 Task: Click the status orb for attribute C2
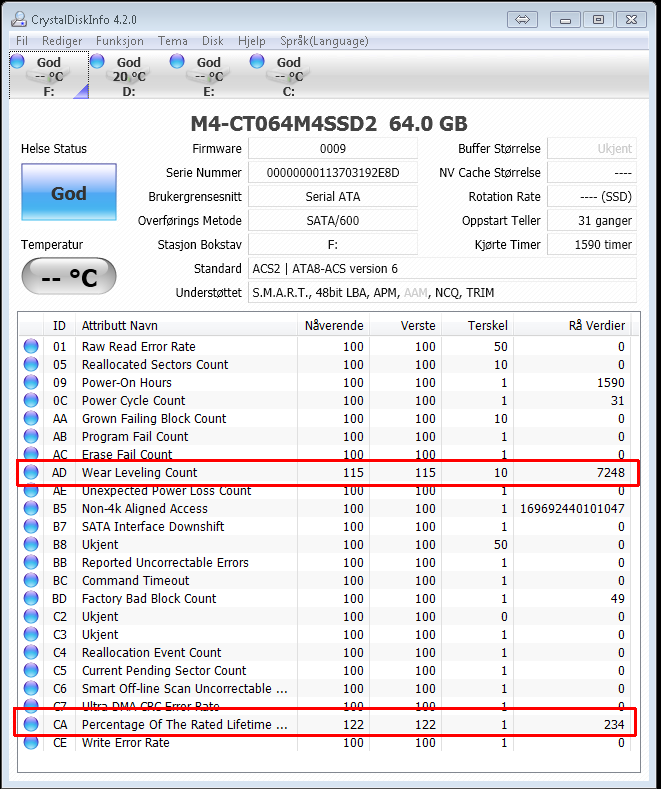click(31, 616)
